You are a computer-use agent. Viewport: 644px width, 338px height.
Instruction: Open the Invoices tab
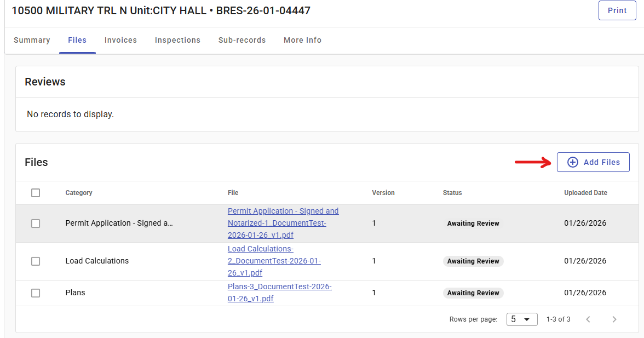(x=120, y=40)
